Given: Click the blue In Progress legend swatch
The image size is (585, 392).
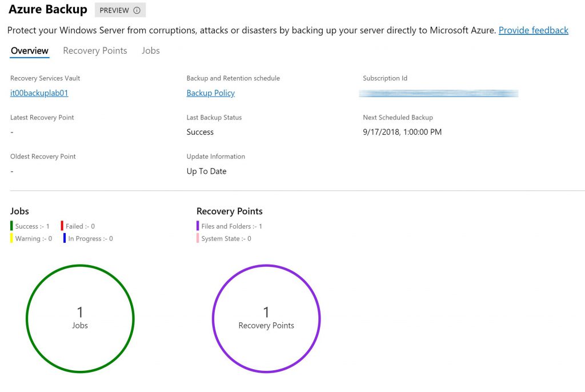Looking at the screenshot, I should pyautogui.click(x=65, y=238).
